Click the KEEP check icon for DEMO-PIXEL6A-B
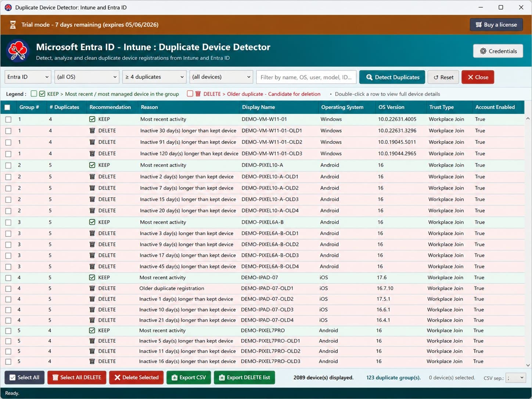The height and width of the screenshot is (399, 532). 92,222
